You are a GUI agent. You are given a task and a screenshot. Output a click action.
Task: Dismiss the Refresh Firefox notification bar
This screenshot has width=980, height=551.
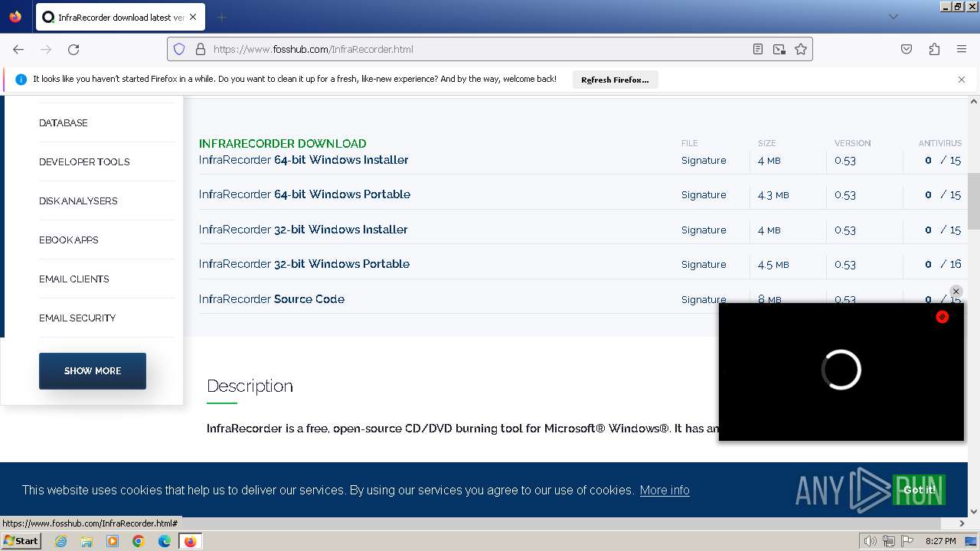point(962,80)
